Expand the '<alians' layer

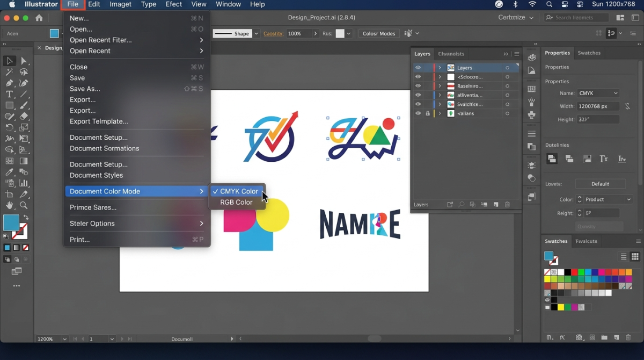[x=440, y=113]
